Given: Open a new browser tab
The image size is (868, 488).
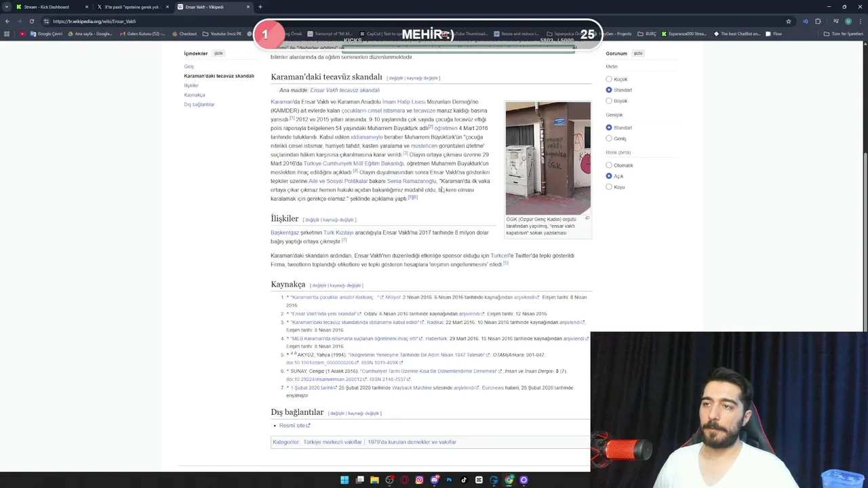Looking at the screenshot, I should point(260,7).
